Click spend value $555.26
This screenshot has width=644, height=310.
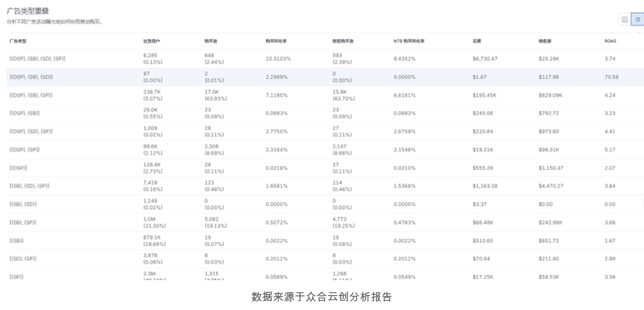(x=482, y=168)
